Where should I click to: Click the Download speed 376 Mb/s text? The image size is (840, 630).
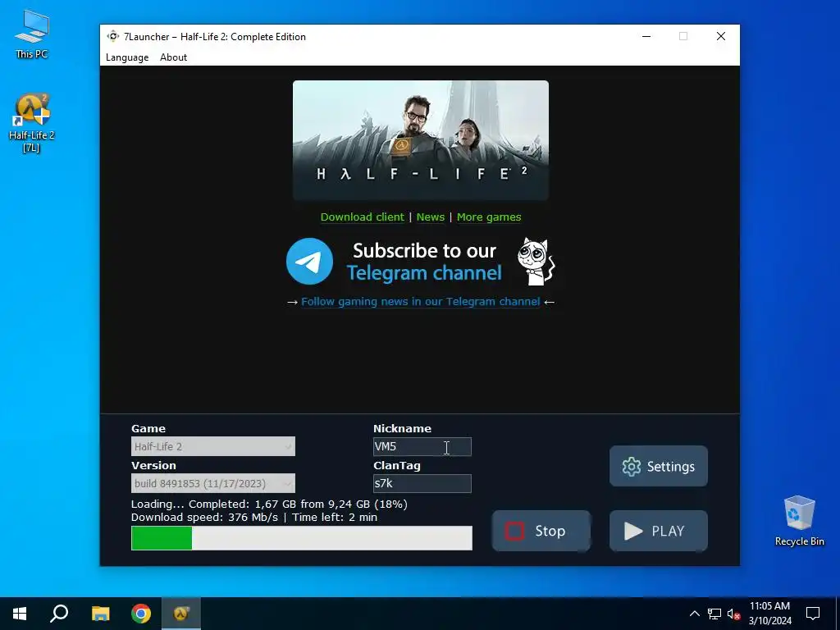coord(204,518)
